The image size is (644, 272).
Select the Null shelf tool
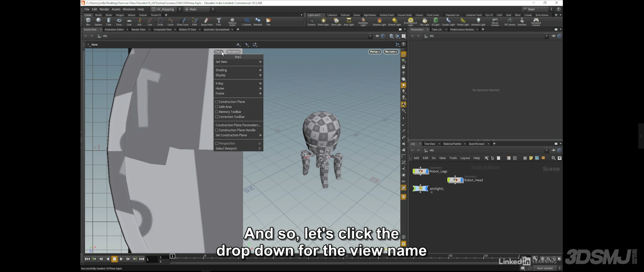pos(139,22)
